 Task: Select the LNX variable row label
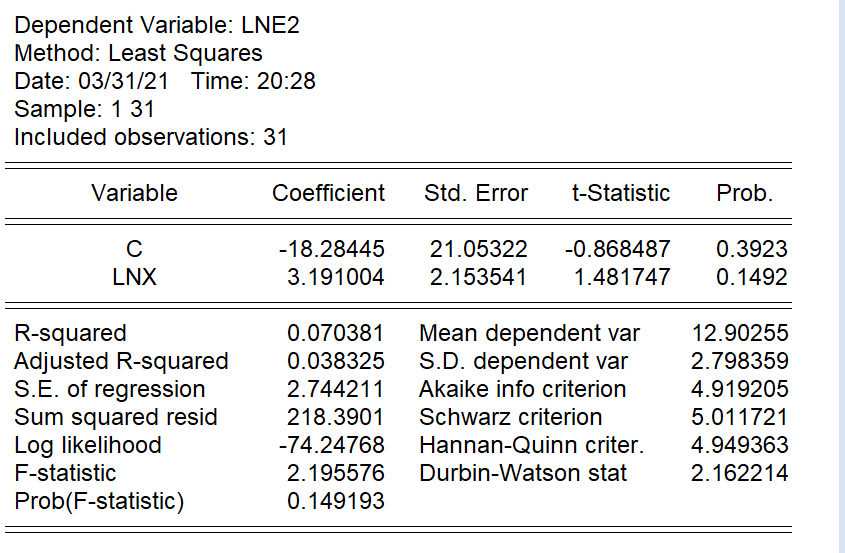pos(135,277)
